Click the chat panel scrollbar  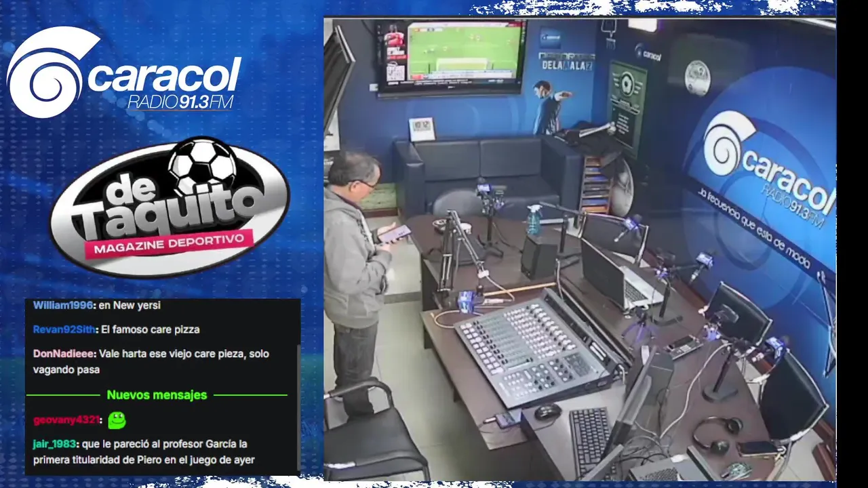tap(298, 407)
